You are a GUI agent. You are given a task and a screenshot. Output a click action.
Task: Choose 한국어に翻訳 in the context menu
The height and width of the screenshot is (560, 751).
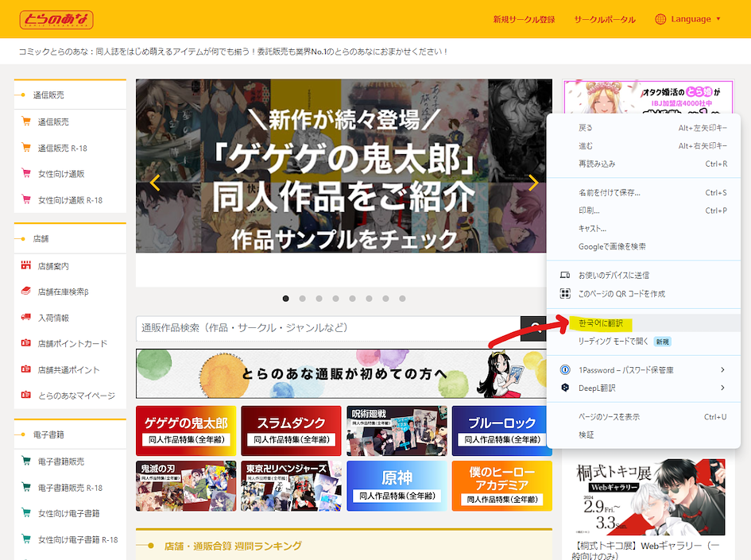pos(643,323)
